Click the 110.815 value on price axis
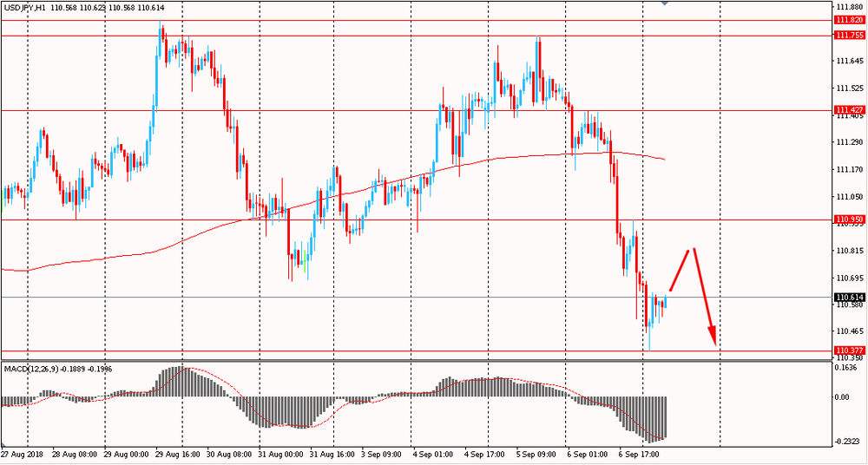868x465 pixels. pos(851,251)
